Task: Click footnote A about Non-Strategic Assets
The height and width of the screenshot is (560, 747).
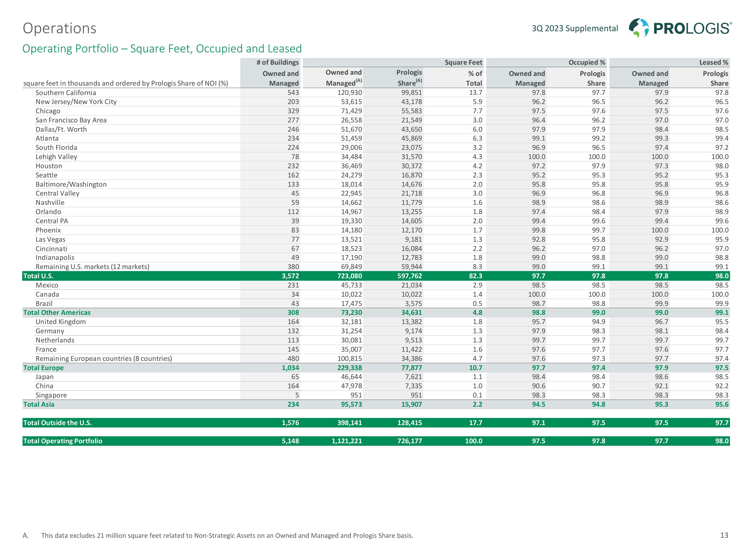Action: click(227, 535)
